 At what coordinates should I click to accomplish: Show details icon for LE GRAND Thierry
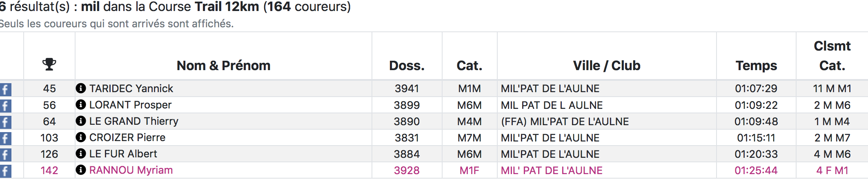81,121
